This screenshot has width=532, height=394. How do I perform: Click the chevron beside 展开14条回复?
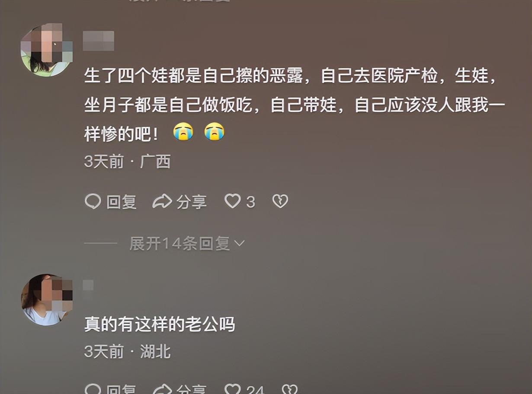(239, 244)
